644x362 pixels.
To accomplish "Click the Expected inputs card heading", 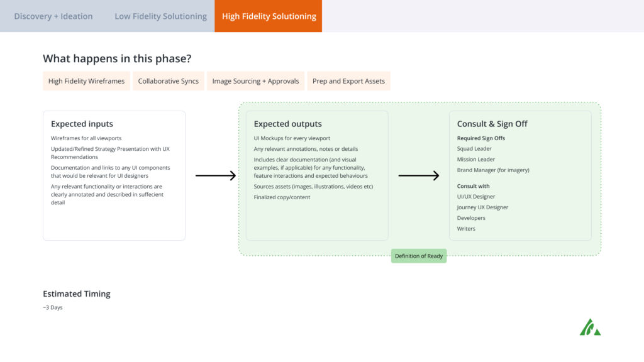I will [82, 124].
